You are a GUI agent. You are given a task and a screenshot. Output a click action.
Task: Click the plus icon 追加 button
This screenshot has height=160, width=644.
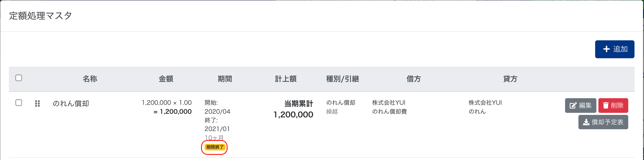(614, 49)
